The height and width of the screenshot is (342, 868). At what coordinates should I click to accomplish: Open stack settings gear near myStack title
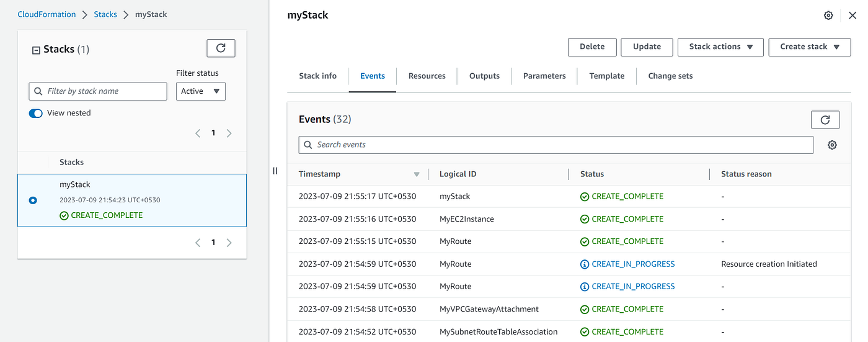point(828,16)
